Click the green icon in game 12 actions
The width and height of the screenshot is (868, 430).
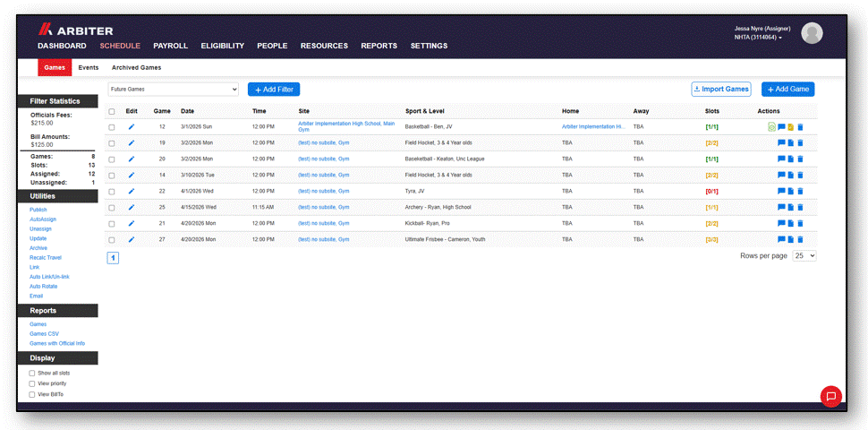(x=771, y=127)
